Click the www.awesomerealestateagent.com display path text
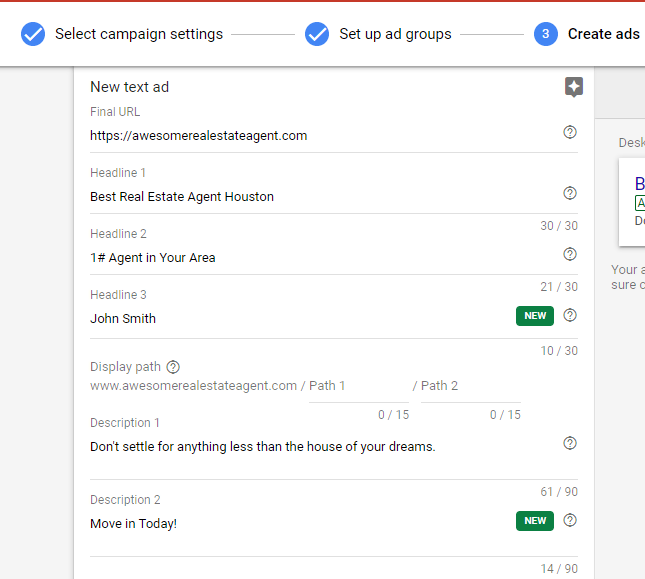The width and height of the screenshot is (645, 579). pyautogui.click(x=193, y=386)
